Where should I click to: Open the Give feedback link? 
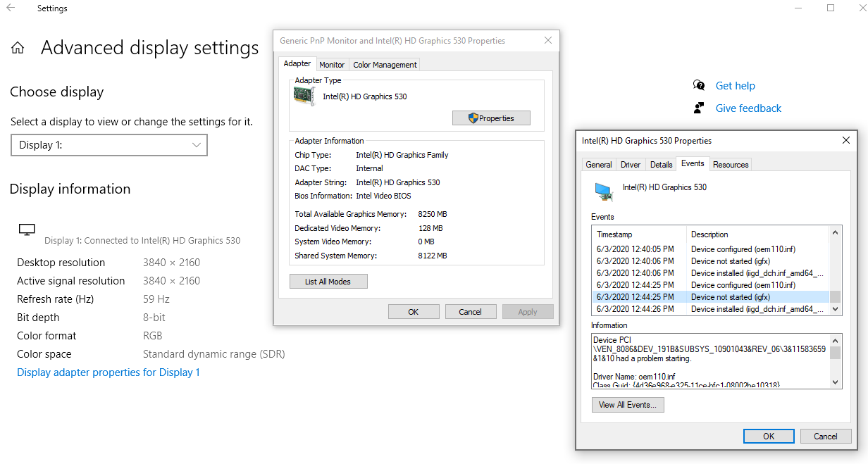748,108
